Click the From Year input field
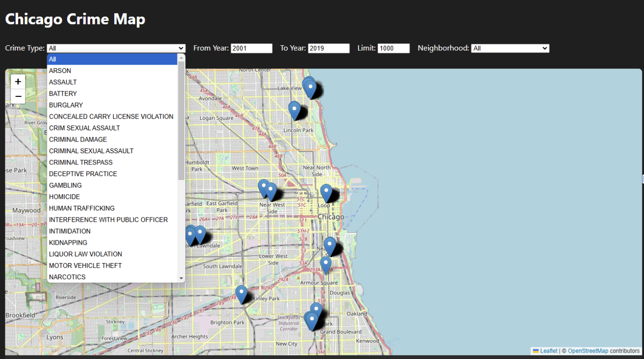Viewport: 644px width, 359px height. click(251, 48)
